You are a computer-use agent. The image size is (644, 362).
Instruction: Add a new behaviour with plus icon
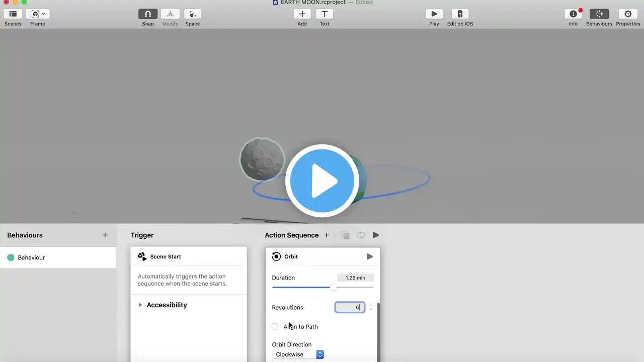105,235
